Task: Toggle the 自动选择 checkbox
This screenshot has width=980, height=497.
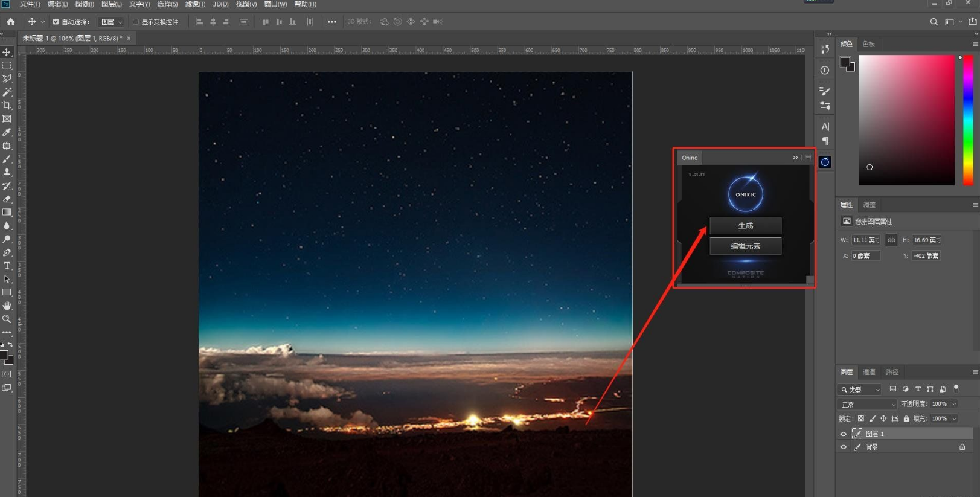Action: click(56, 22)
